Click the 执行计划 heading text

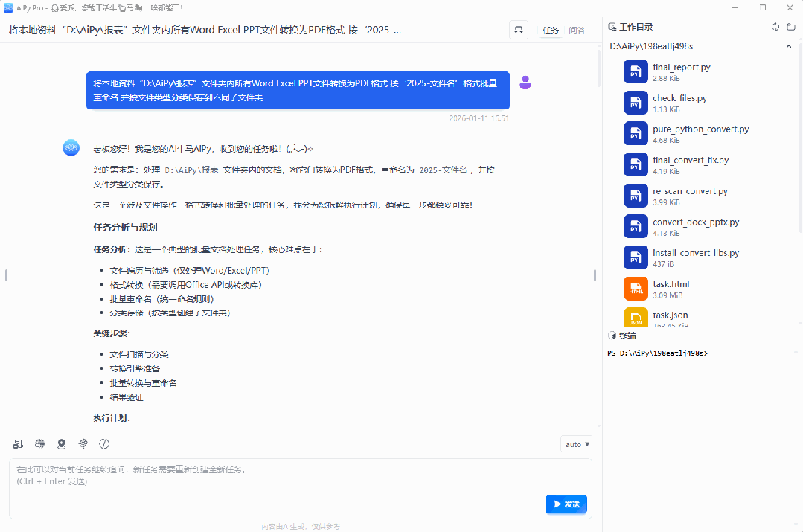(x=112, y=418)
